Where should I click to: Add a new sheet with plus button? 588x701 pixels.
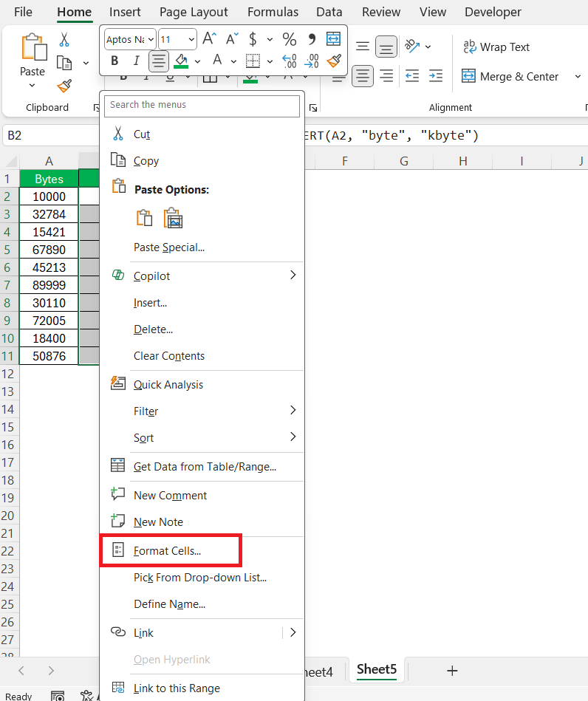pyautogui.click(x=452, y=671)
